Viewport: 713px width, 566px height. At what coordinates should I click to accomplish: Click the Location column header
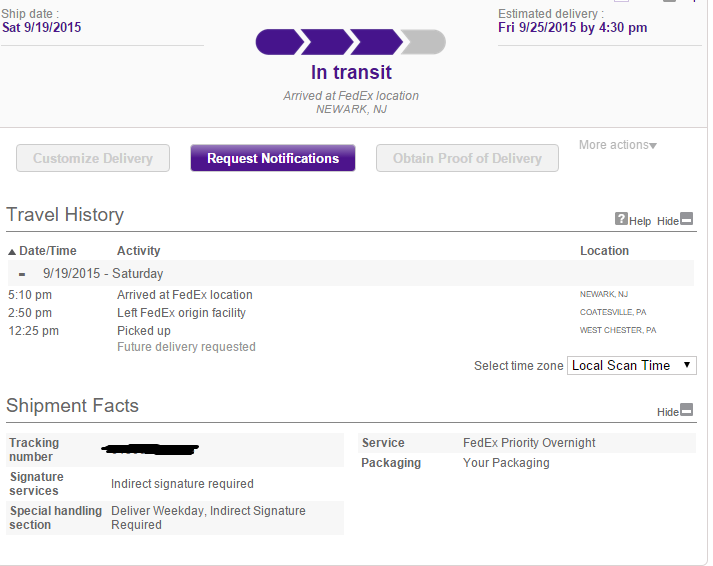604,251
